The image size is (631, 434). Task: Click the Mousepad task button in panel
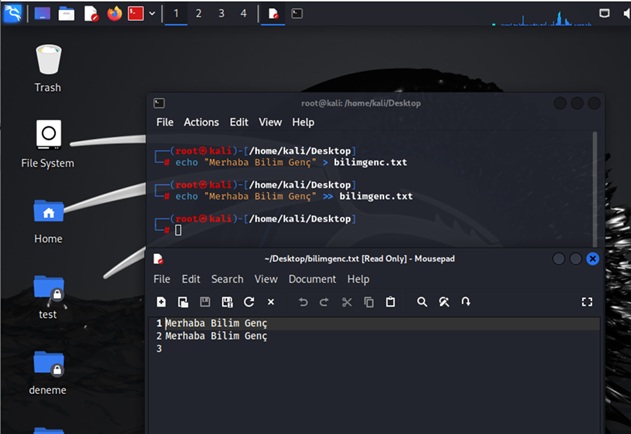[273, 13]
